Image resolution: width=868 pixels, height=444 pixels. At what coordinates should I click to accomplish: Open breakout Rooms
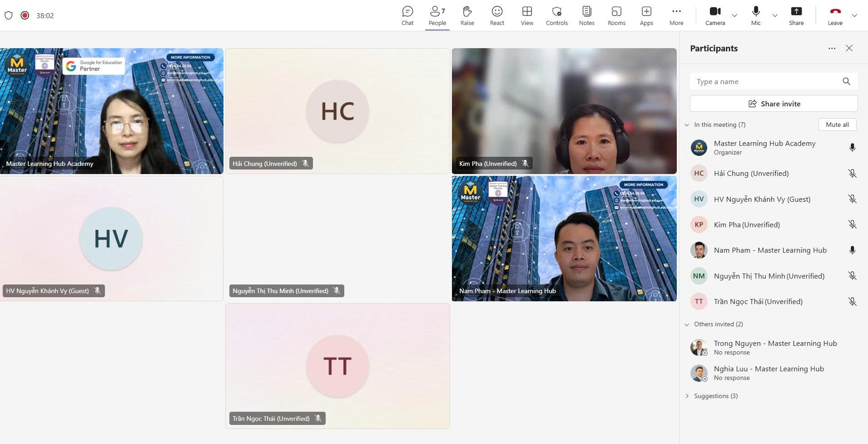pos(616,15)
